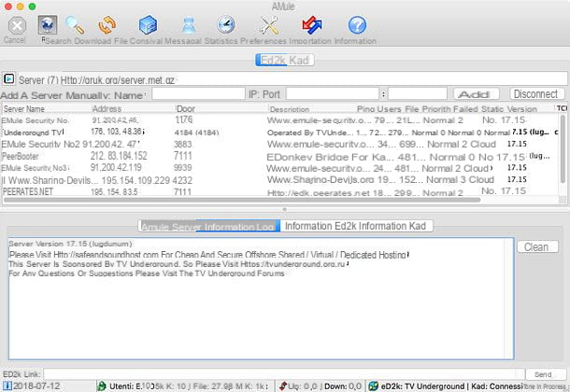
Task: Click the upload/download speed icon in status bar
Action: tap(283, 386)
